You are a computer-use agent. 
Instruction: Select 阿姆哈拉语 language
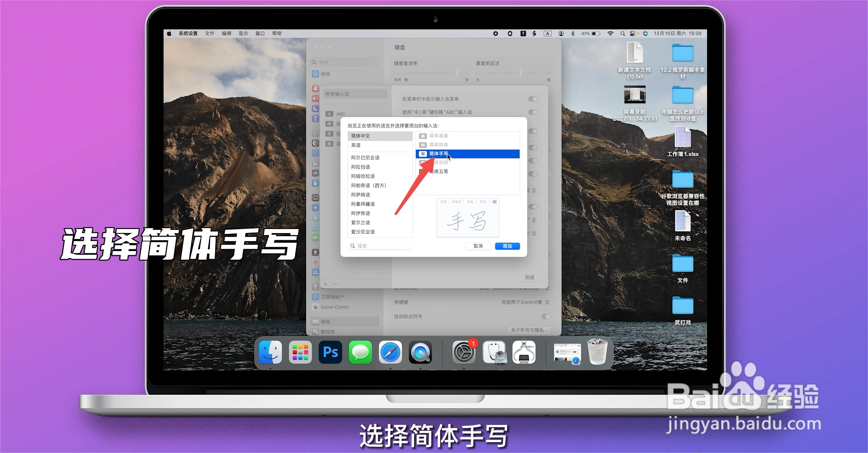coord(380,176)
